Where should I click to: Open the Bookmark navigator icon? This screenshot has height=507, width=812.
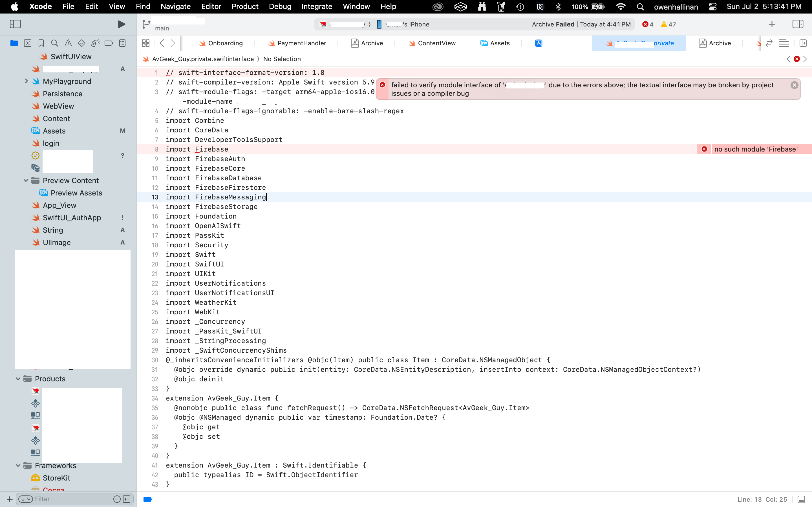pos(41,43)
